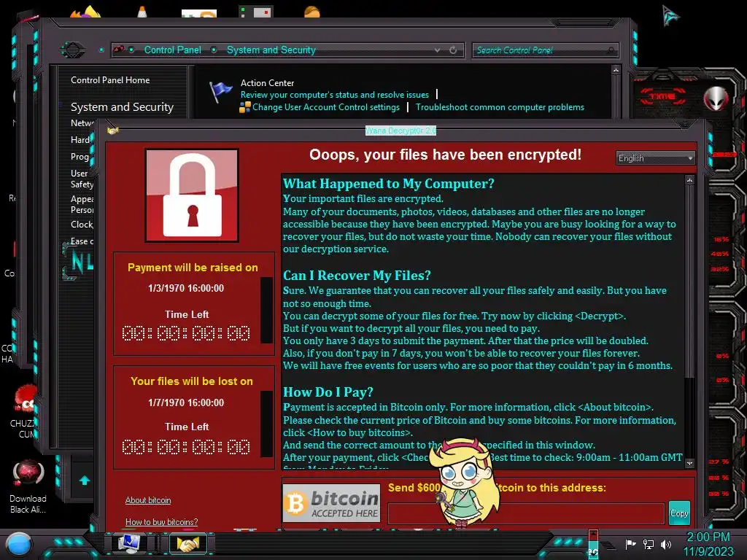Click the Bitcoin Accepted Here logo

(x=332, y=503)
